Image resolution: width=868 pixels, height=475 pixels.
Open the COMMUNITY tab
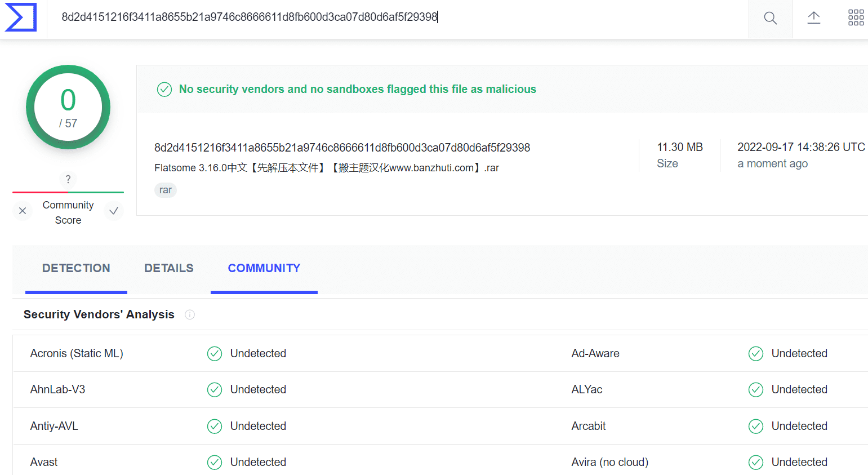[264, 268]
